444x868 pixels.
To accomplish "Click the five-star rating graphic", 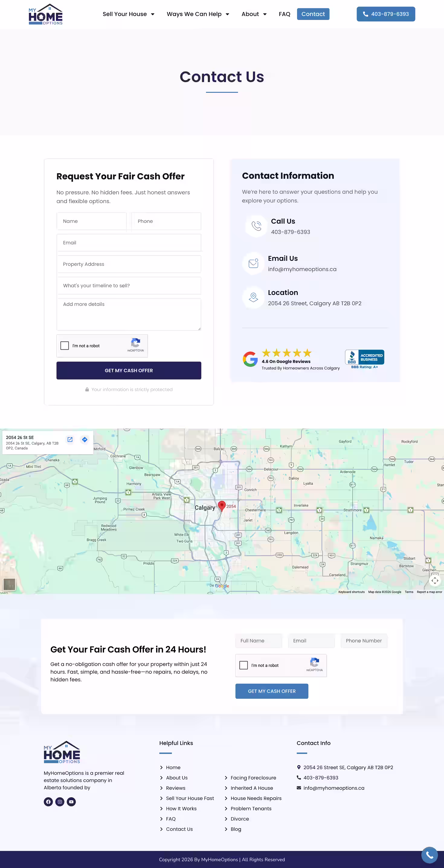I will [287, 353].
